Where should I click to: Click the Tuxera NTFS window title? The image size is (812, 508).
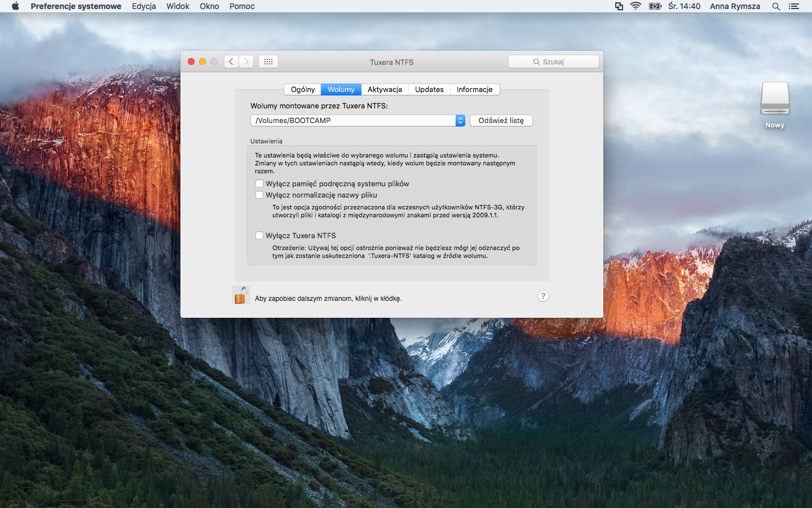[x=392, y=62]
